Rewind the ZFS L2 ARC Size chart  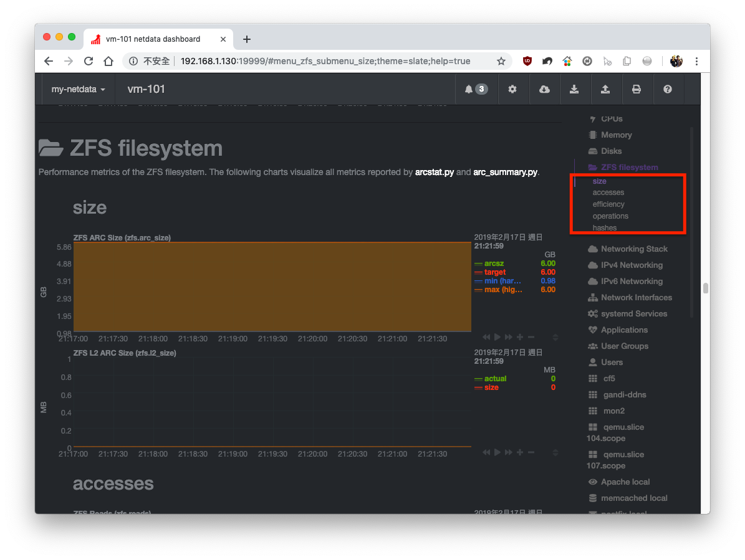click(486, 452)
